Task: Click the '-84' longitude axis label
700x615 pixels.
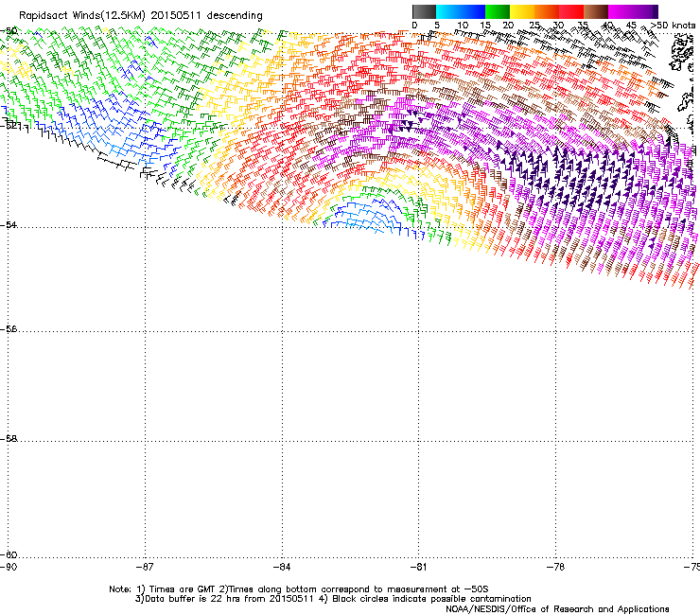Action: (282, 567)
